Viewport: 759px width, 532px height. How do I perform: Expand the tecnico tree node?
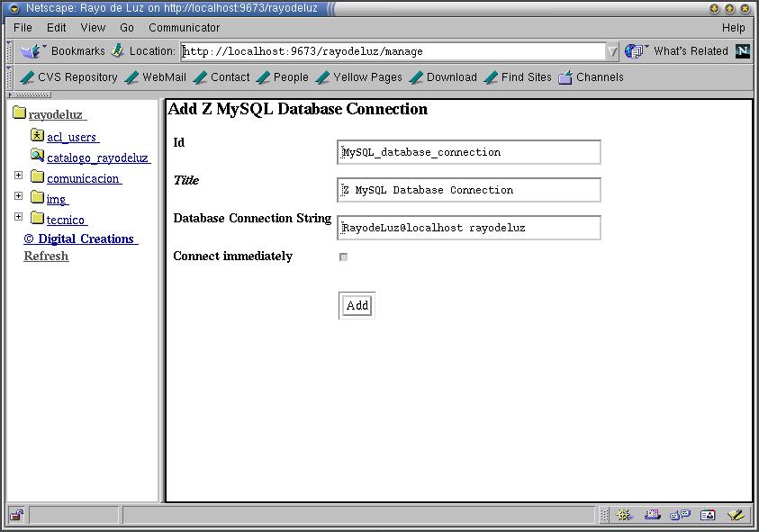click(x=18, y=216)
